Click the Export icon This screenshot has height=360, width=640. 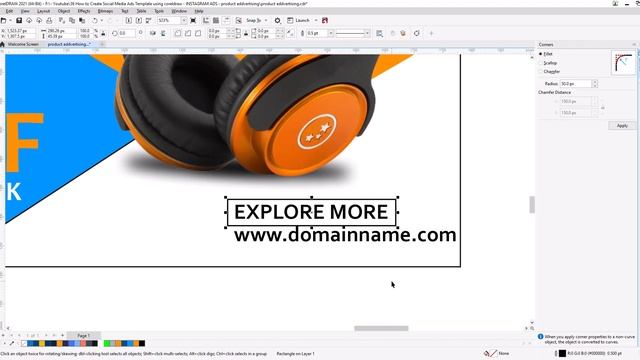pyautogui.click(x=139, y=20)
